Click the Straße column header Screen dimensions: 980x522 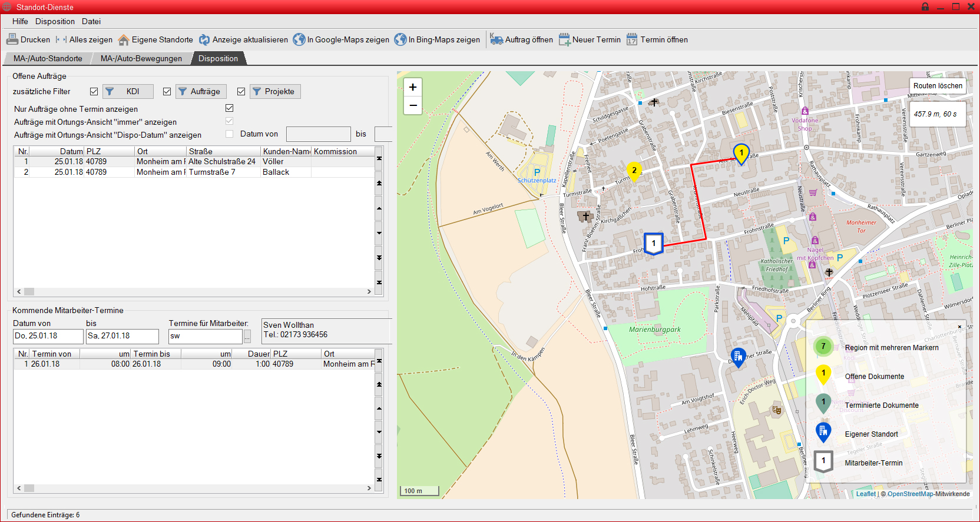(223, 151)
